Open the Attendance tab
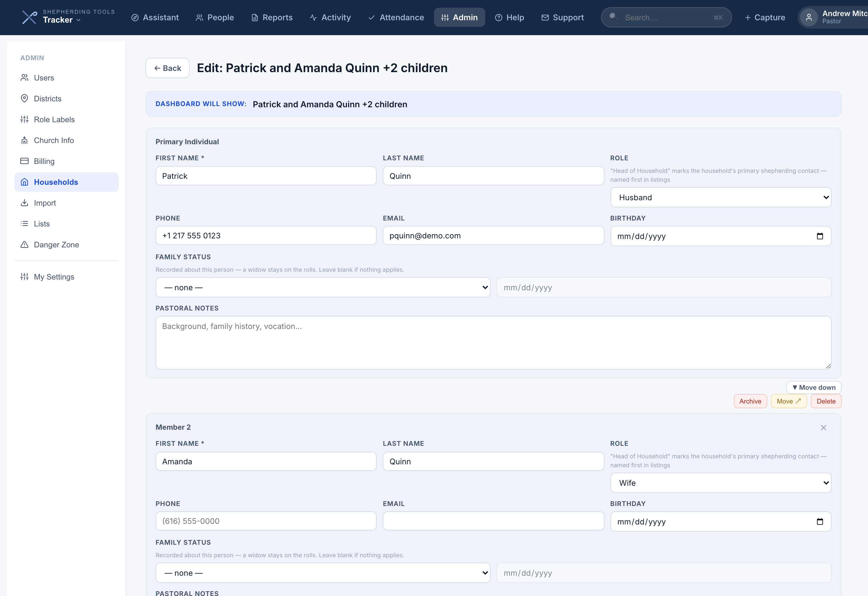Image resolution: width=868 pixels, height=596 pixels. [396, 18]
